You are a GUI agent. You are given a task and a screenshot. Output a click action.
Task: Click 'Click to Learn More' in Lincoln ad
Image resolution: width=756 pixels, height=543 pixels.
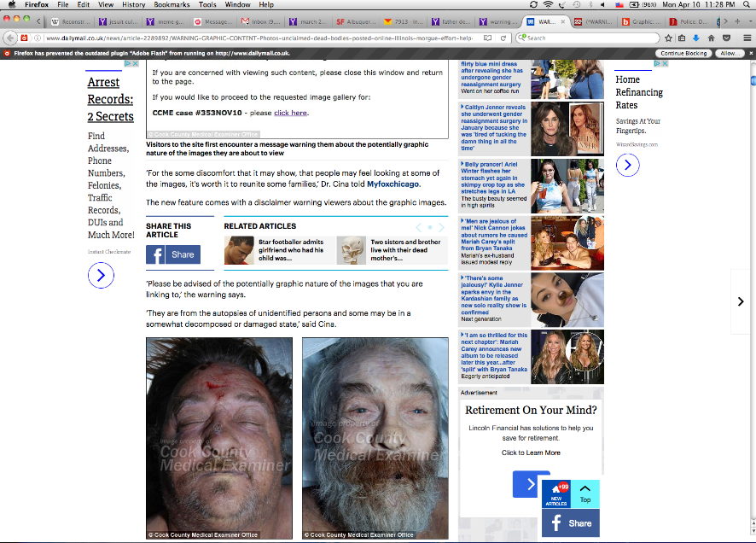(x=531, y=452)
